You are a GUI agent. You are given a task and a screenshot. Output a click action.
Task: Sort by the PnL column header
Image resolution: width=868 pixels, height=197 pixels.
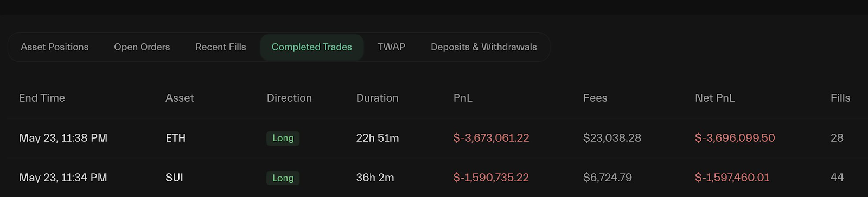463,98
